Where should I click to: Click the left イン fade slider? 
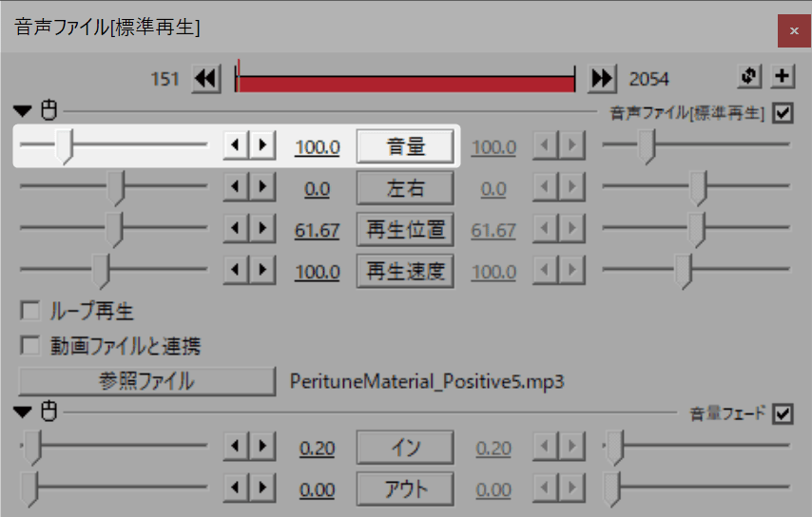pos(113,447)
